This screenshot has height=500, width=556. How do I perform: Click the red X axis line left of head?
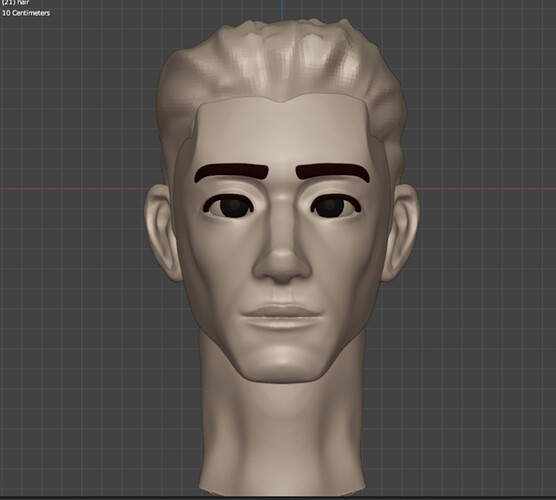[x=73, y=189]
